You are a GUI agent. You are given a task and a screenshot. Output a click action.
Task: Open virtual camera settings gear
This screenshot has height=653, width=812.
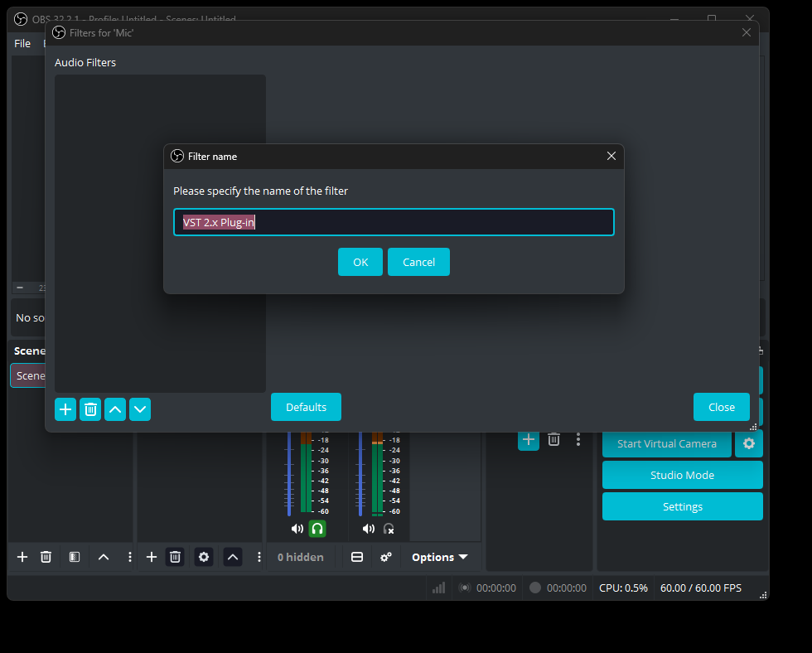tap(749, 444)
